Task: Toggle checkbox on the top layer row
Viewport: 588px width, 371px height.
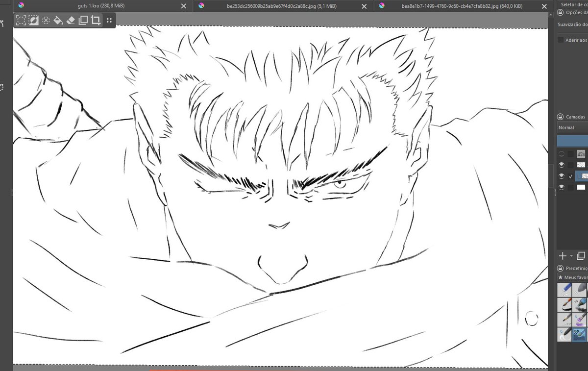Action: tap(571, 154)
